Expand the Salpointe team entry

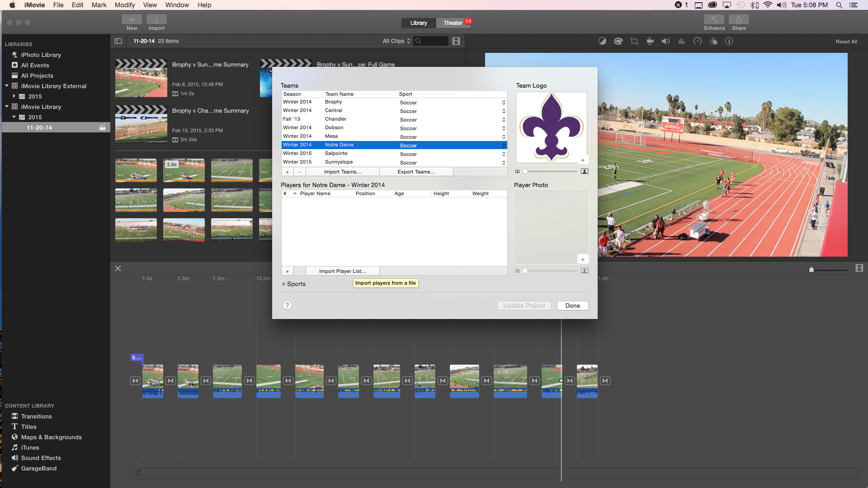click(504, 154)
